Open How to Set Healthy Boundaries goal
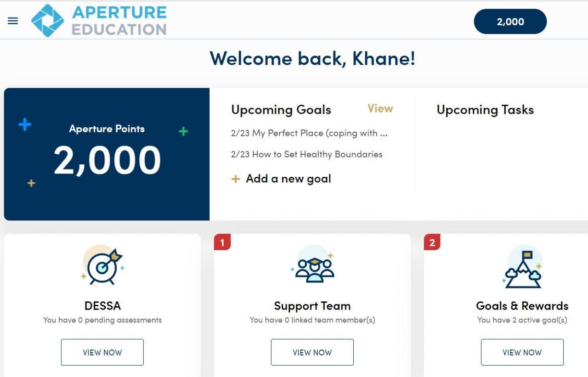The width and height of the screenshot is (588, 377). point(306,154)
